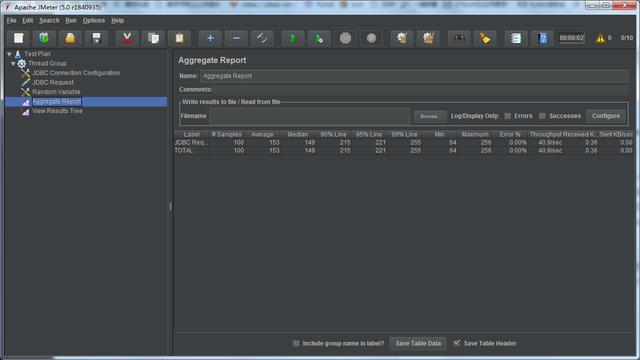Click the JDBC Request sampler icon
Screen dimensions: 640x360
pyautogui.click(x=26, y=82)
